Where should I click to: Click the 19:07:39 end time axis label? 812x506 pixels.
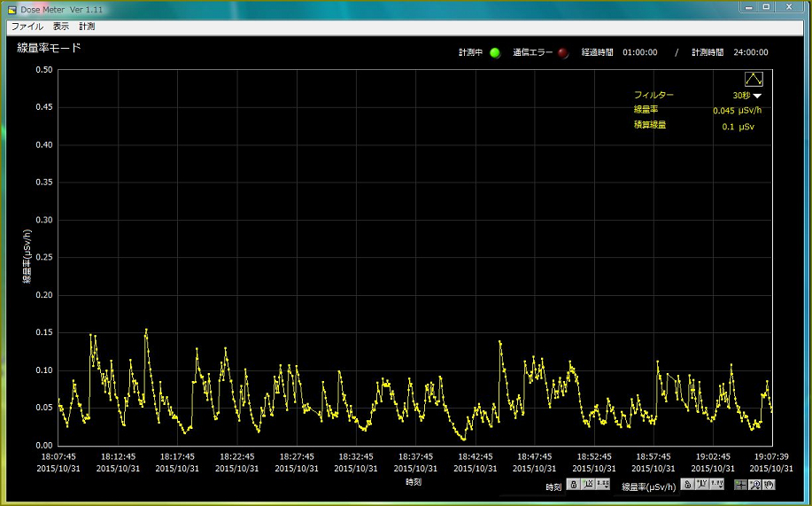pos(771,457)
